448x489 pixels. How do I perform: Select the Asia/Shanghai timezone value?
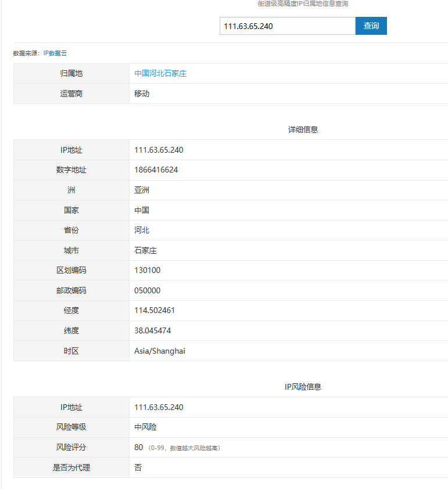[x=160, y=351]
